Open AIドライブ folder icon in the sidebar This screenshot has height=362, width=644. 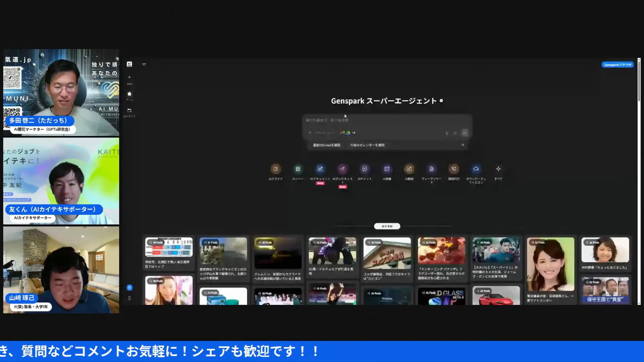129,110
